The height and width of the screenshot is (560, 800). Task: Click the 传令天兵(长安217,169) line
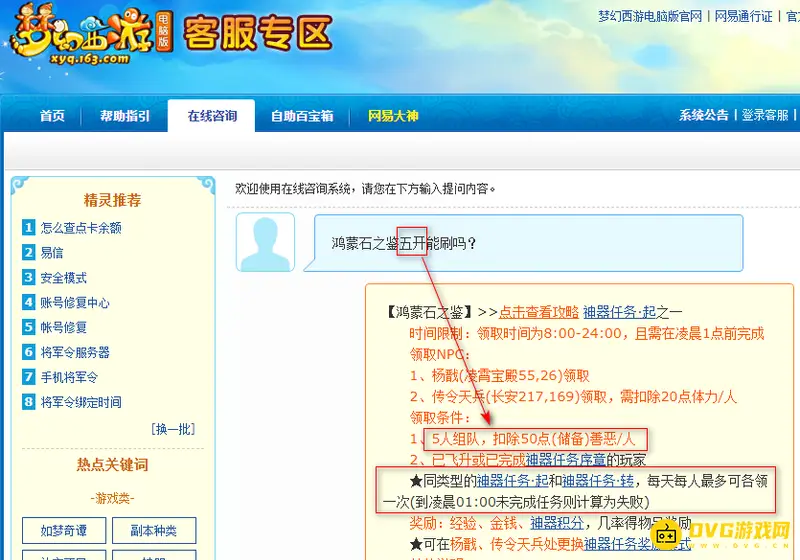tap(573, 397)
